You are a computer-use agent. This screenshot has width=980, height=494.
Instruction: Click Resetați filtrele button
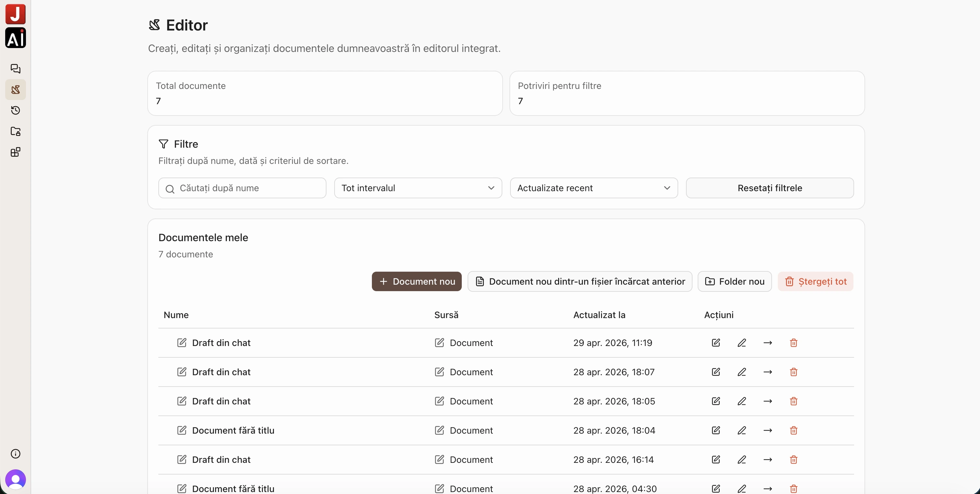pyautogui.click(x=770, y=188)
